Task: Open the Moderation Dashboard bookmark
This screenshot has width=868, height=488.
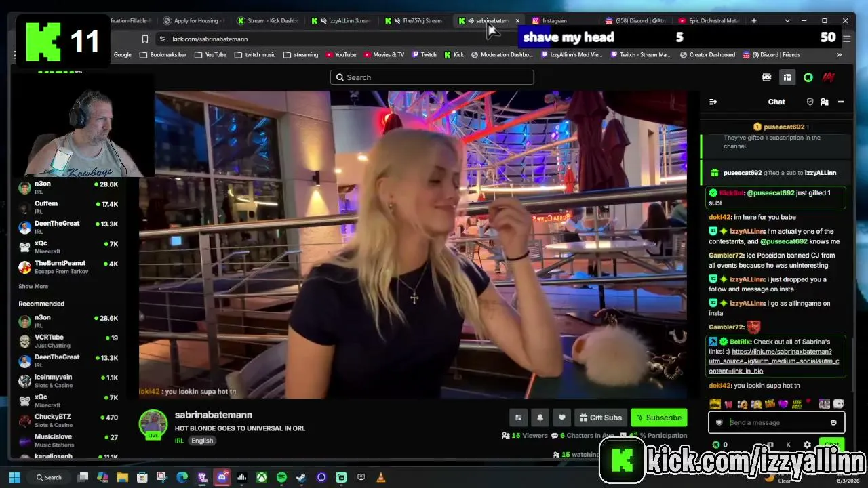Action: pyautogui.click(x=501, y=55)
